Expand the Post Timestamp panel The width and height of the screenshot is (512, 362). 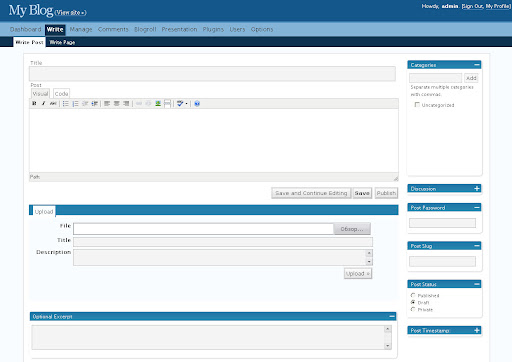pyautogui.click(x=477, y=330)
